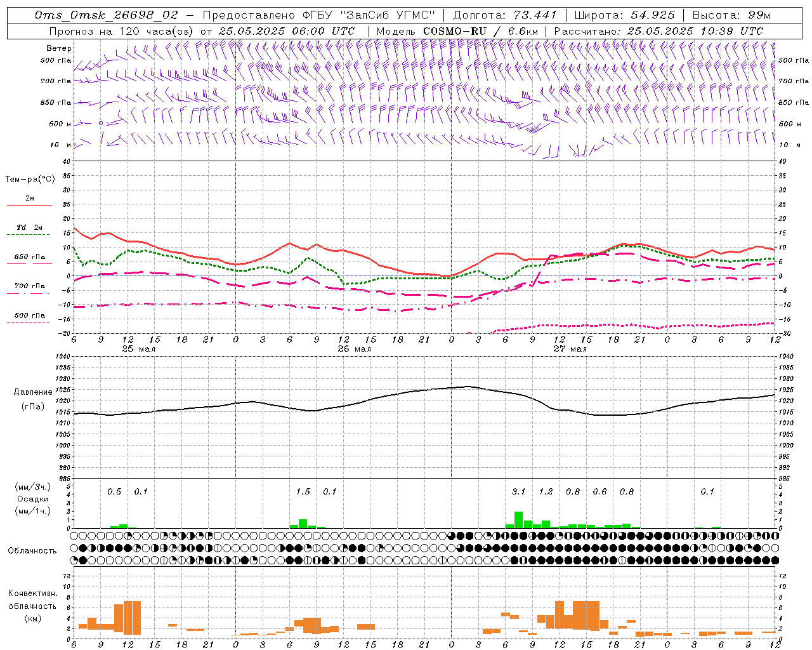This screenshot has height=650, width=812.
Task: Click the forecast start "25.05.2025 06:00 UTC"
Action: pyautogui.click(x=286, y=31)
